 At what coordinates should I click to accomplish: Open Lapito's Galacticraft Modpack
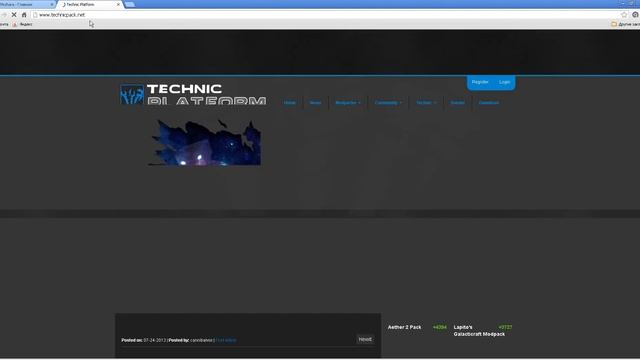tap(479, 331)
